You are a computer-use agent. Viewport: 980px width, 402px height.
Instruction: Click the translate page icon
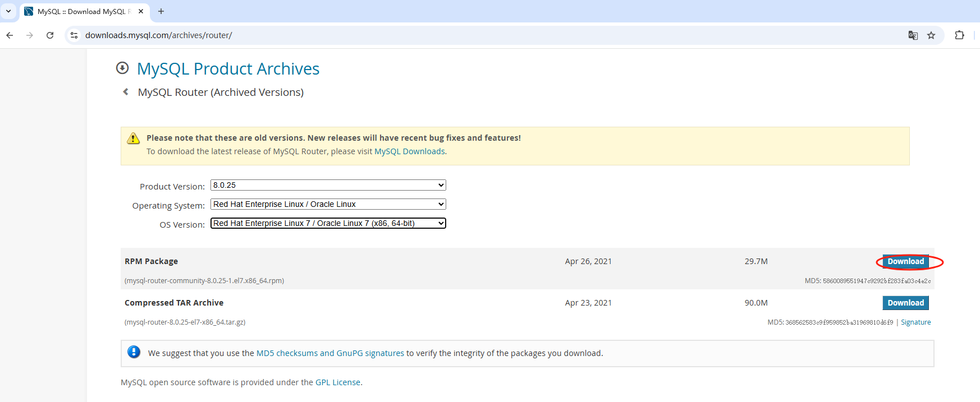tap(913, 35)
